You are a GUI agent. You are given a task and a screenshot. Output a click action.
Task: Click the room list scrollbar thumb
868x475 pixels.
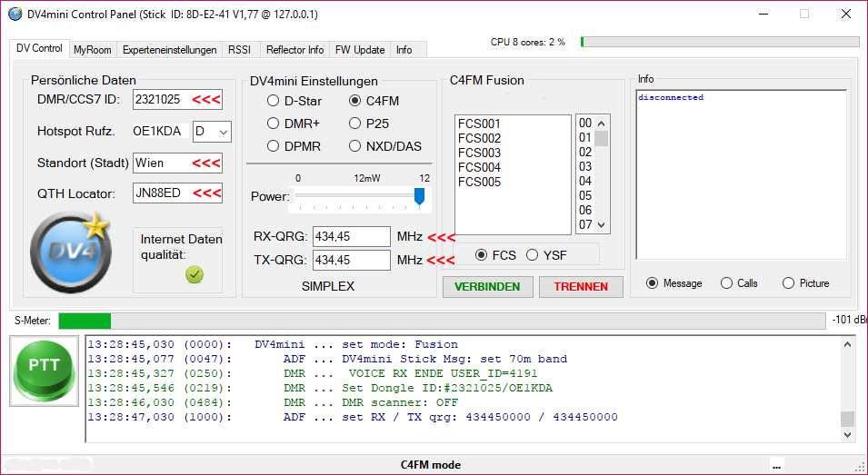pos(602,139)
